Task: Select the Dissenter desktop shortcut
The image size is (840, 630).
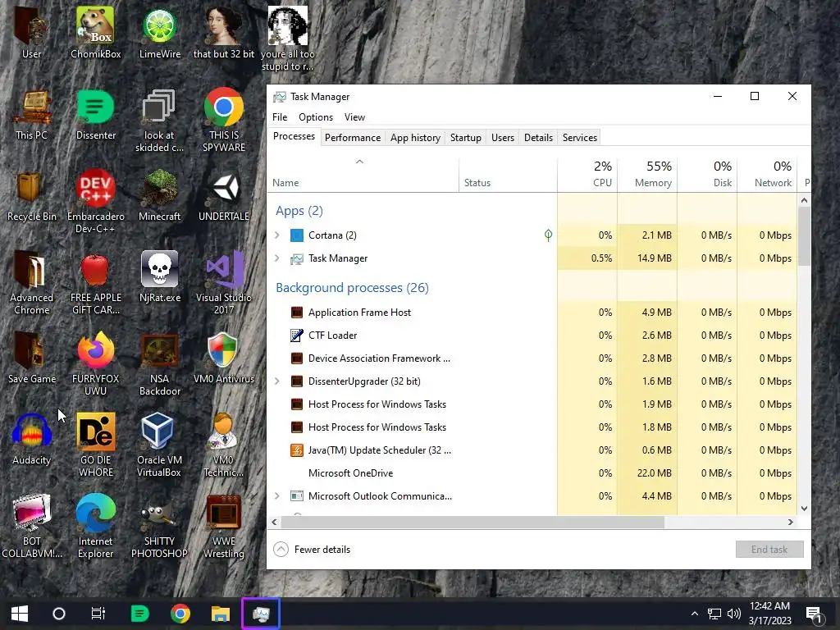Action: click(95, 115)
